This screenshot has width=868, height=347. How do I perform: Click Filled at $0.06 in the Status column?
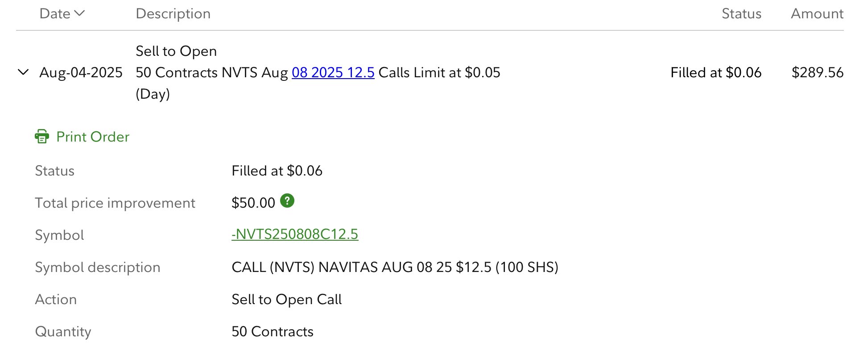click(715, 72)
